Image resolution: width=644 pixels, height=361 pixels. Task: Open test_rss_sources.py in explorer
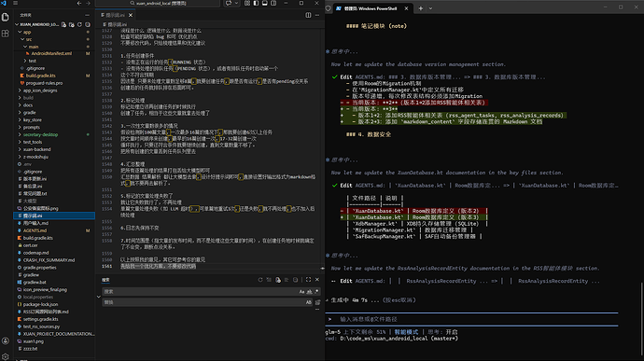coord(41,326)
